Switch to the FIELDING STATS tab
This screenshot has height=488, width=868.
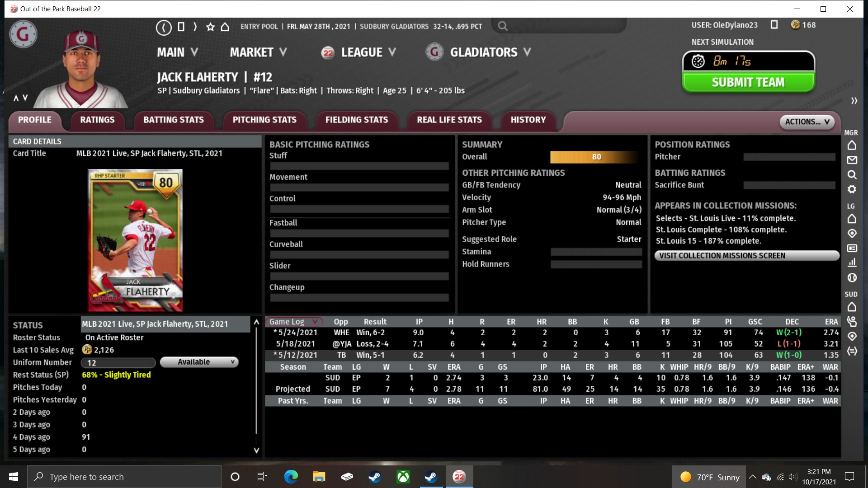357,120
